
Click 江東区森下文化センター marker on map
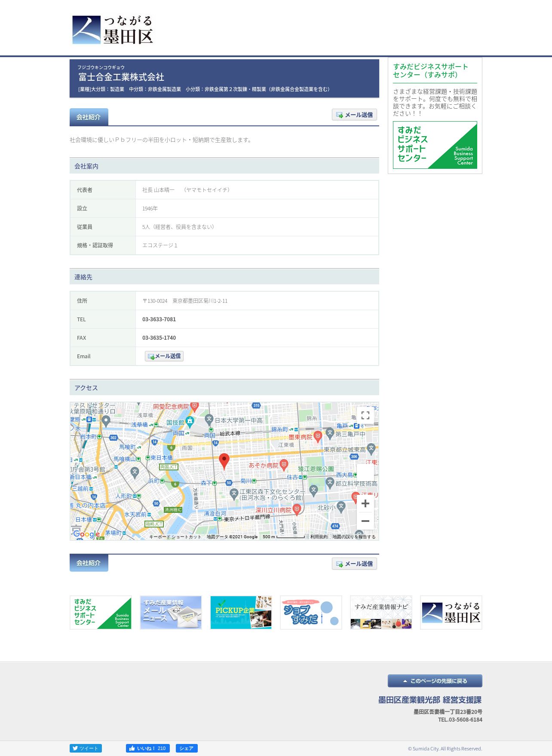(234, 494)
